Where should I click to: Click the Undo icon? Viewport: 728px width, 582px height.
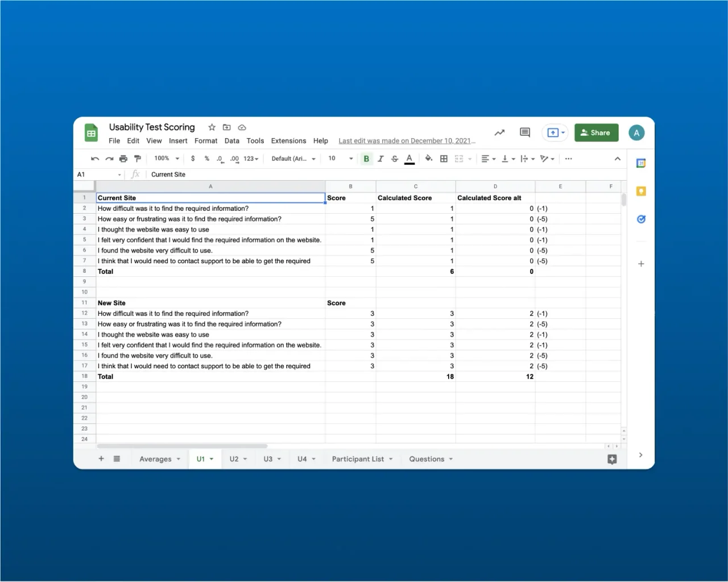coord(95,159)
